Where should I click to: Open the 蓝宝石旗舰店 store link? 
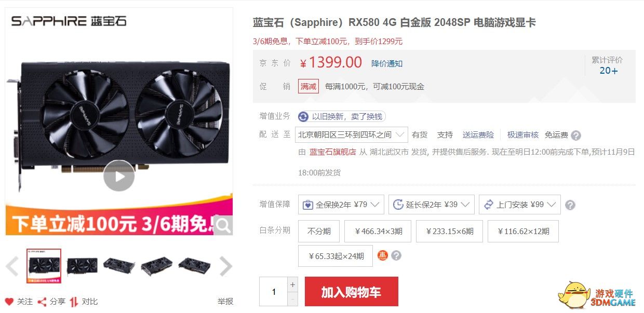[x=333, y=152]
